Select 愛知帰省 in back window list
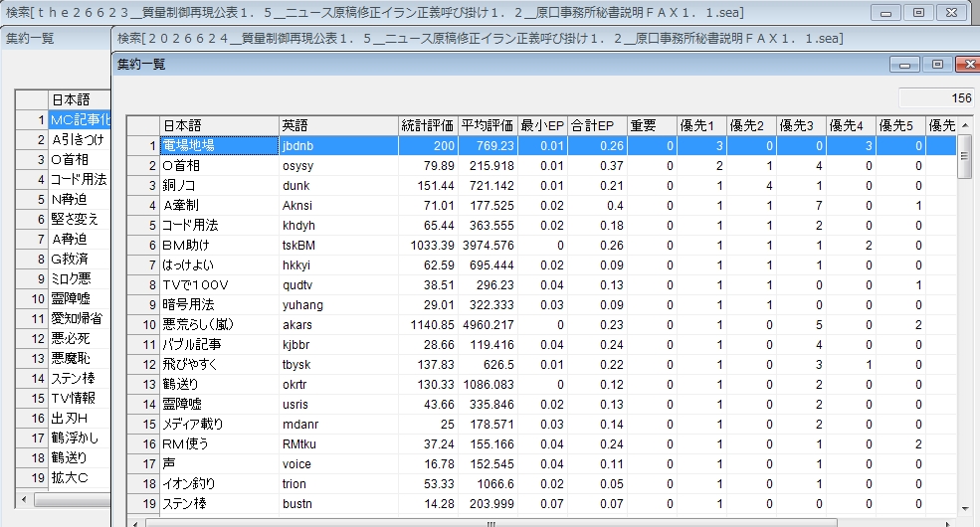Viewport: 980px width, 527px height. (80, 318)
